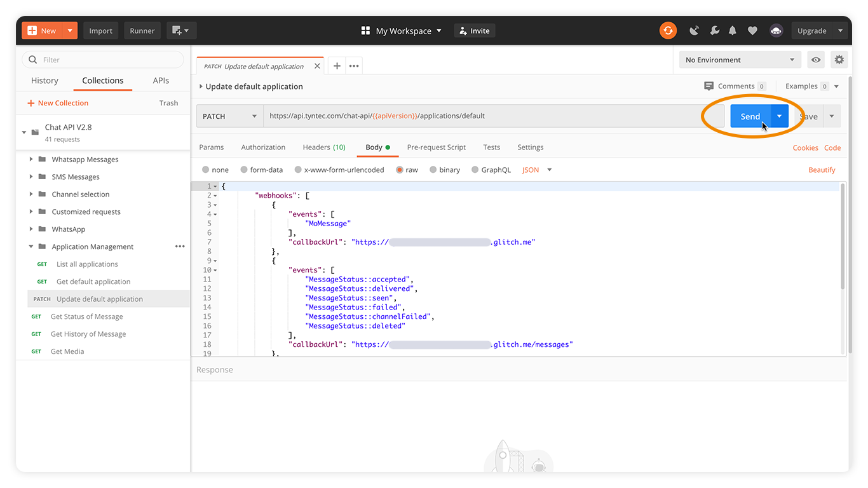Expand the WhatsApp folder
This screenshot has height=488, width=868.
click(x=31, y=229)
